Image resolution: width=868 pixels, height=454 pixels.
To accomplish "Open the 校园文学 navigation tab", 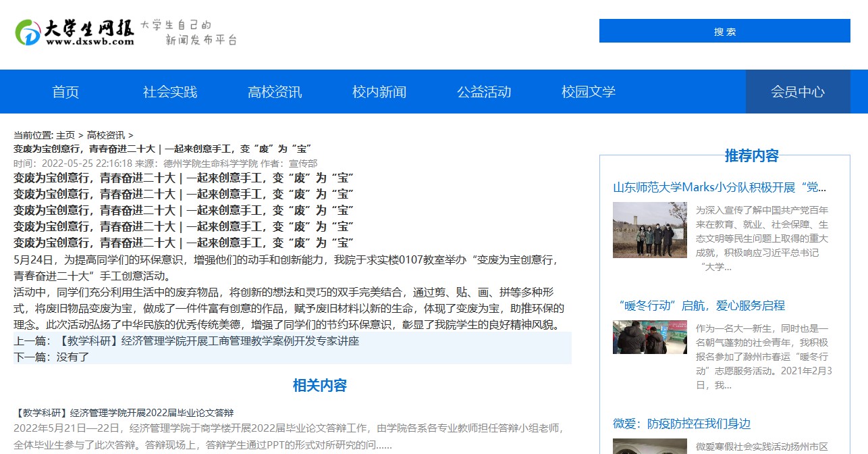I will [x=587, y=92].
